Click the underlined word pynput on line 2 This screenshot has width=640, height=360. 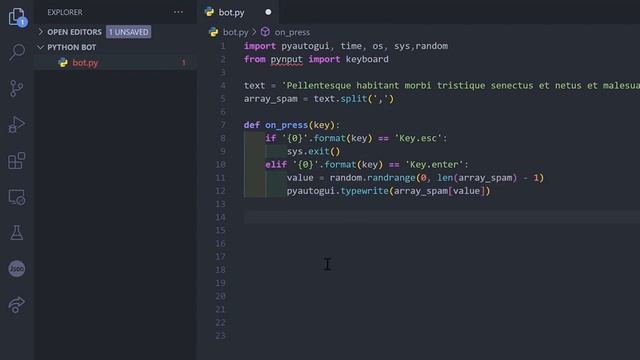pyautogui.click(x=287, y=59)
